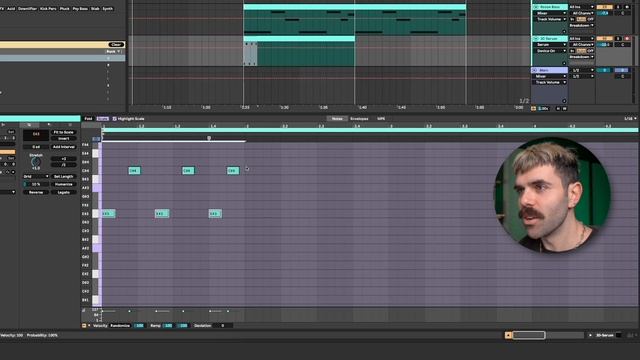The height and width of the screenshot is (360, 640).
Task: Click the Clear button in browser
Action: tap(116, 44)
